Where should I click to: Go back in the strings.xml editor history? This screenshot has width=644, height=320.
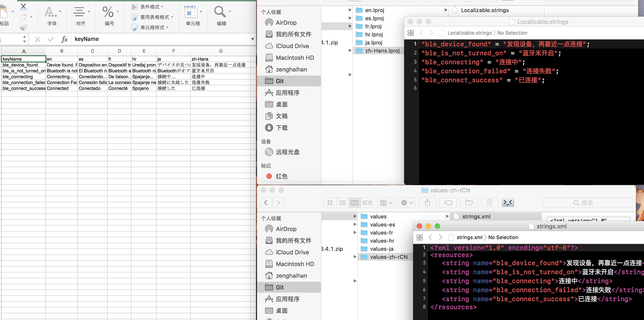pos(430,237)
